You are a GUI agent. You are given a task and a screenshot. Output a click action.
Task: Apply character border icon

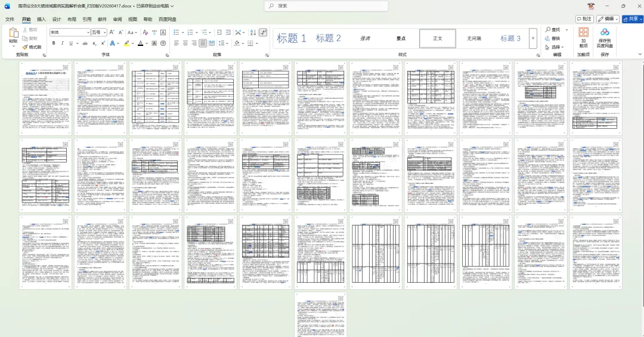[163, 32]
